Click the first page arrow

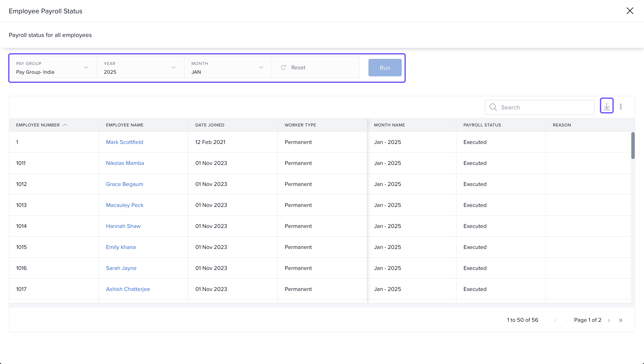coord(556,320)
